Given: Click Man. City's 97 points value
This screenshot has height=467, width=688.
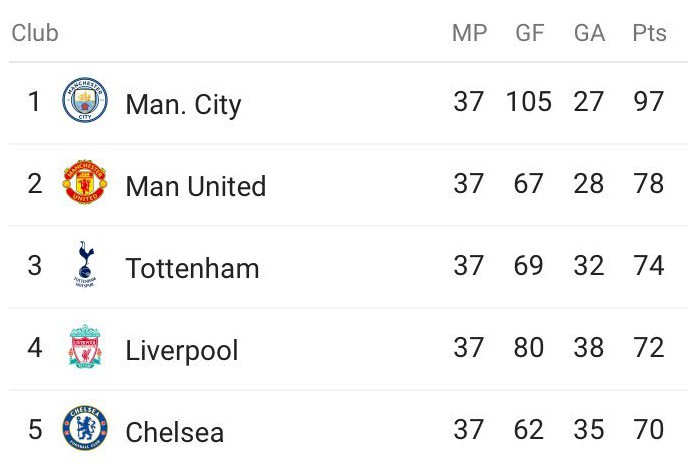Looking at the screenshot, I should (x=649, y=101).
